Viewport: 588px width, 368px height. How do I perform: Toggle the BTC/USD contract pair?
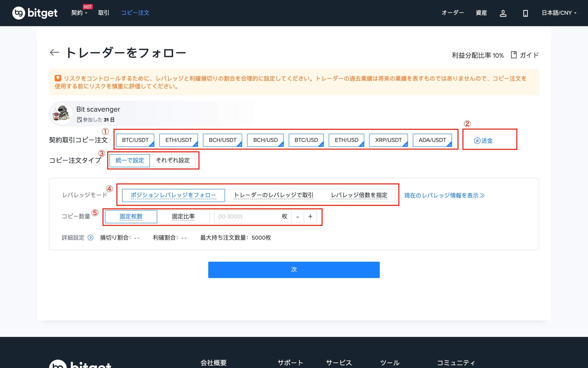pos(306,140)
